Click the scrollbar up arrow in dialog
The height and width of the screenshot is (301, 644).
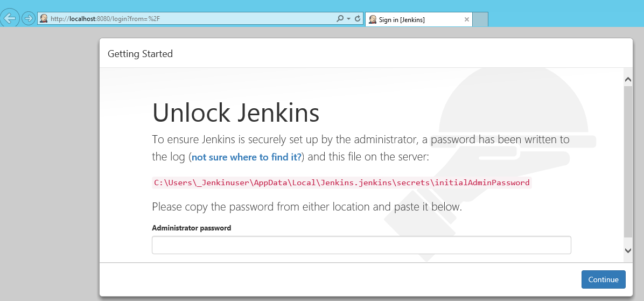[628, 80]
